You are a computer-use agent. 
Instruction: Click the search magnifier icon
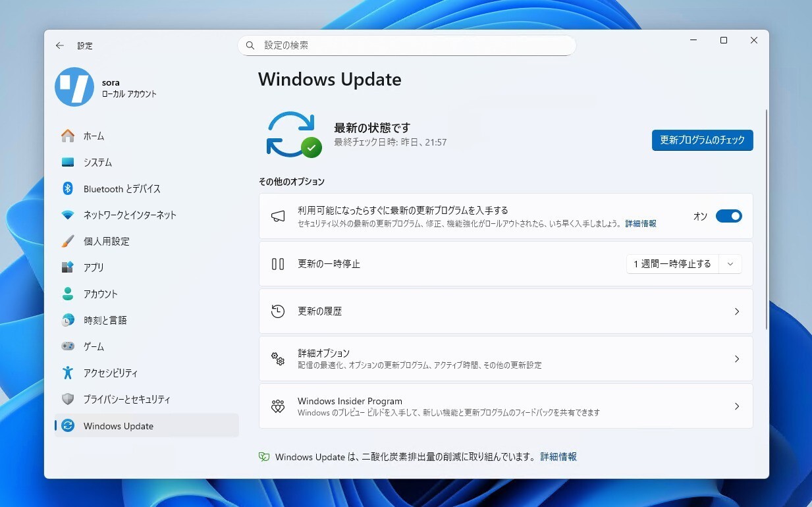point(250,45)
